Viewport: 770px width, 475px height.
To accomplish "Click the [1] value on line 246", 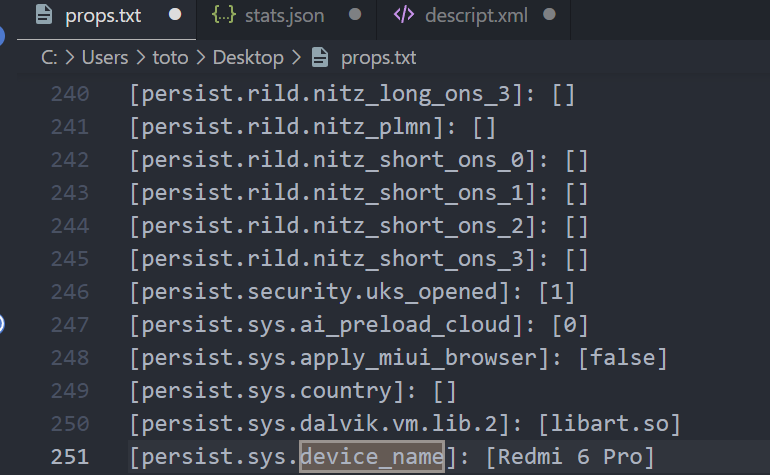I will (556, 292).
